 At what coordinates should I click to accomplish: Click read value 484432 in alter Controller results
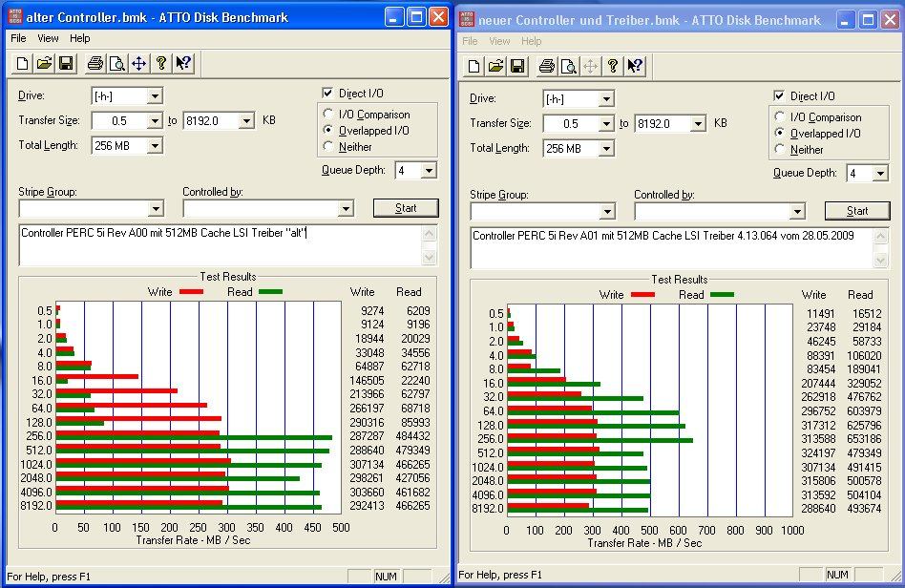click(412, 436)
